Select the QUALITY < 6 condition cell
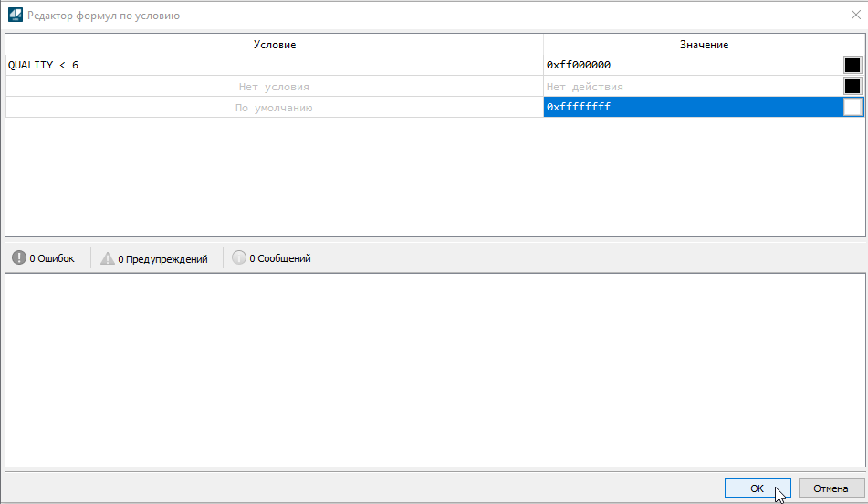 click(x=274, y=65)
